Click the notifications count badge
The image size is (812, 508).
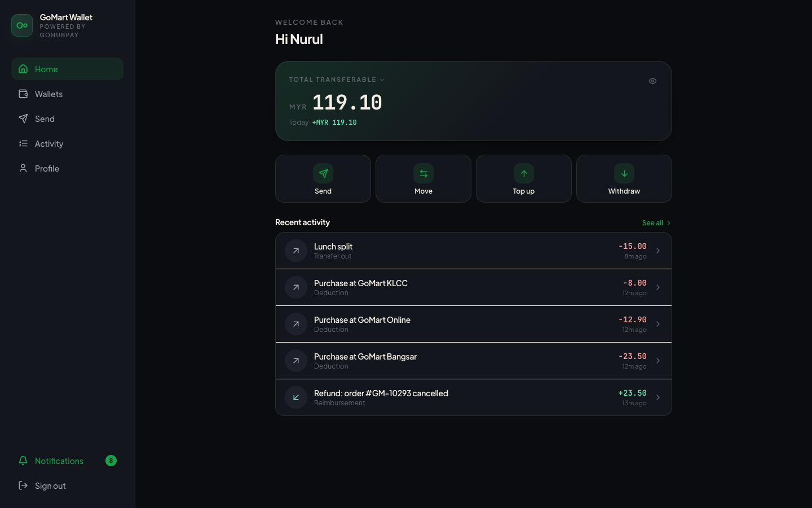111,461
